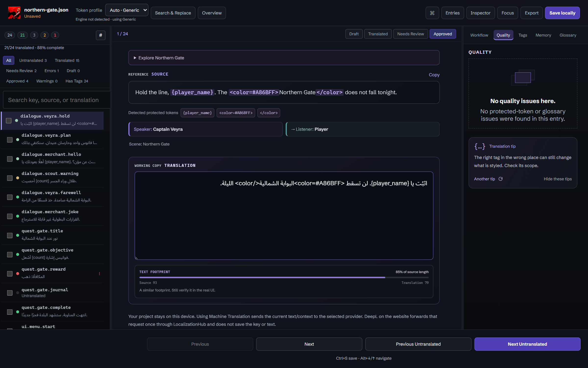Filter by Translated 15
This screenshot has height=368, width=588.
67,60
